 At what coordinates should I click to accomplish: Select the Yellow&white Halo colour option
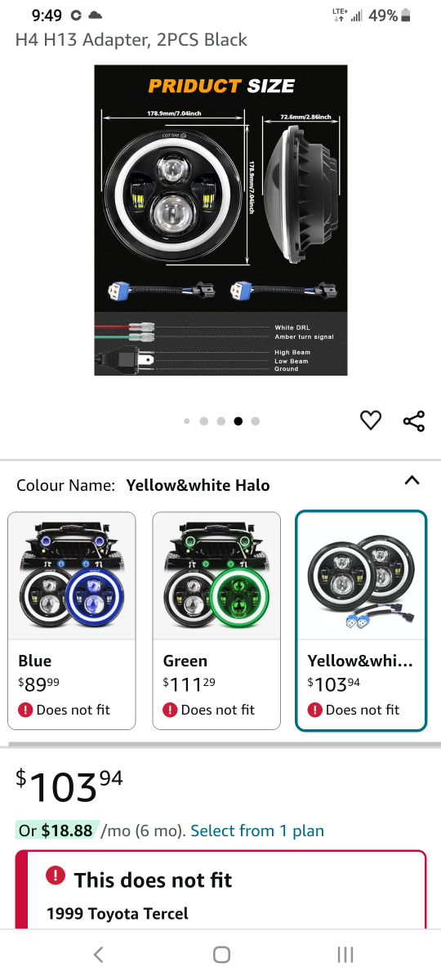click(361, 620)
